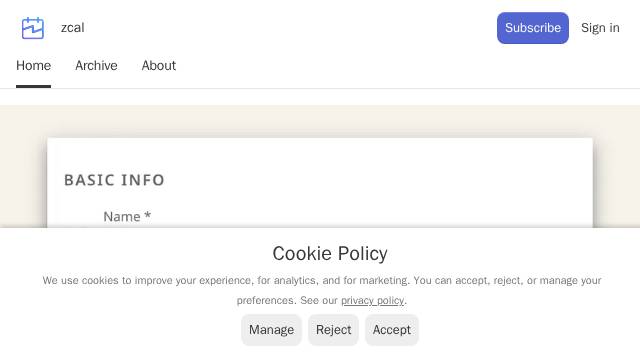Click empty header space left of Subscribe
640x360 pixels.
(x=286, y=28)
